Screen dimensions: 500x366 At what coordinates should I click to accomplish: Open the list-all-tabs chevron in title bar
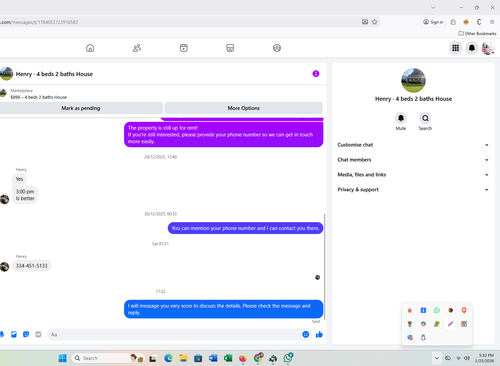[433, 7]
